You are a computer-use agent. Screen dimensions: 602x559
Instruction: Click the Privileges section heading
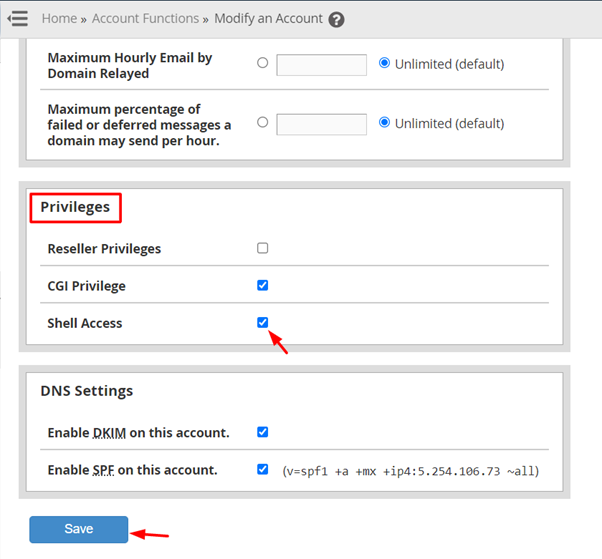point(75,207)
